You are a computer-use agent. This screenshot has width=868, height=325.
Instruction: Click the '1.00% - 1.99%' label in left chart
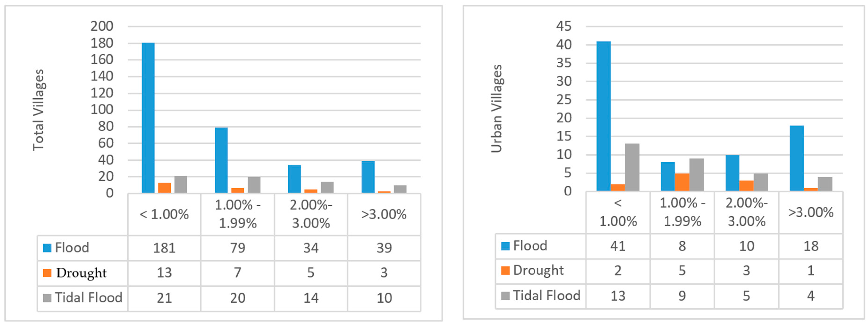pos(238,214)
